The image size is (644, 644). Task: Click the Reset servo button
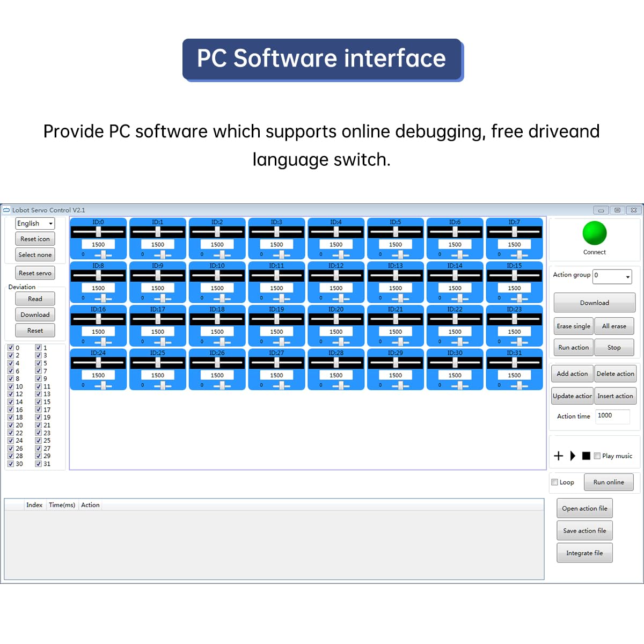(35, 273)
